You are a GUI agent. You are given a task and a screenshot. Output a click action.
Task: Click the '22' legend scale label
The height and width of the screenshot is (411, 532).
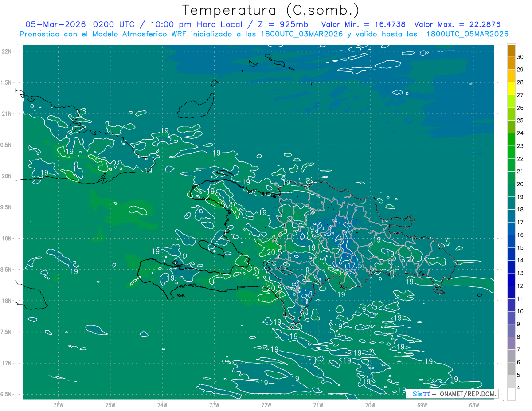coord(520,159)
